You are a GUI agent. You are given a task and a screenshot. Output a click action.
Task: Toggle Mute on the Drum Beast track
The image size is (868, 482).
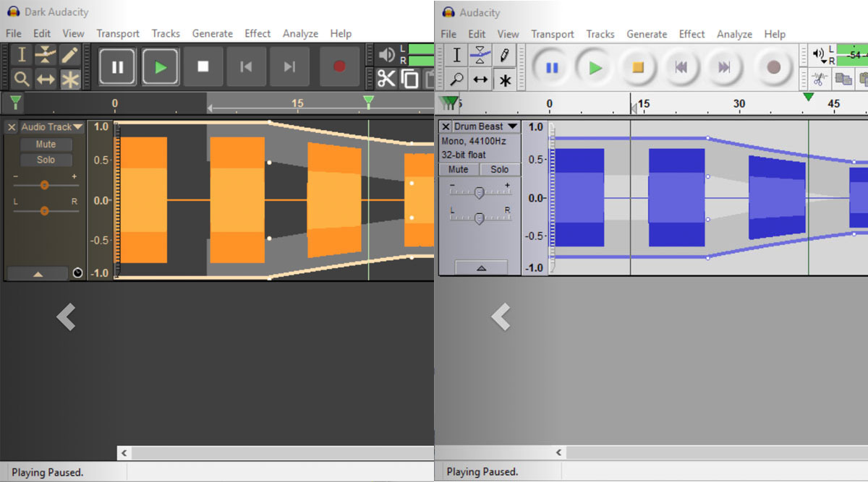[x=459, y=169]
